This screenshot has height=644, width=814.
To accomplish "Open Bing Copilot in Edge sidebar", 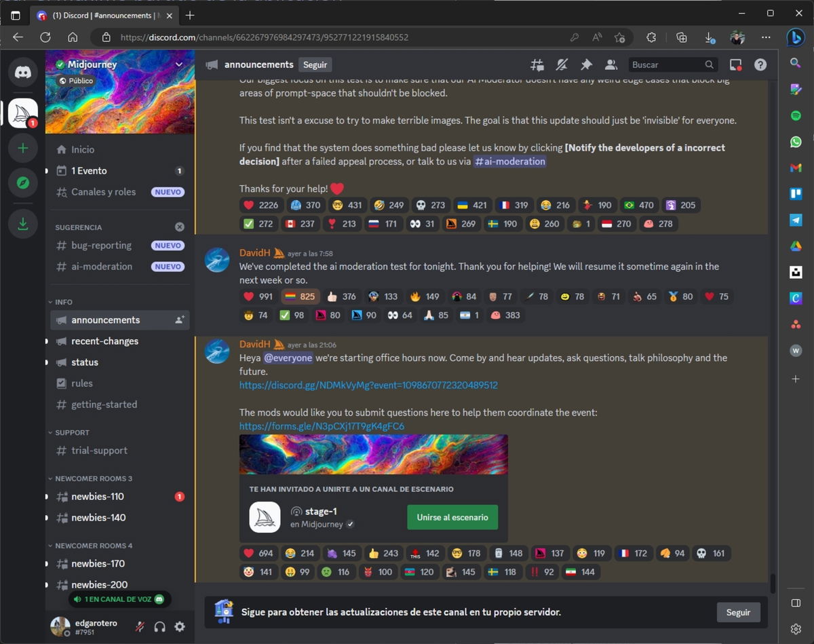I will pos(796,38).
